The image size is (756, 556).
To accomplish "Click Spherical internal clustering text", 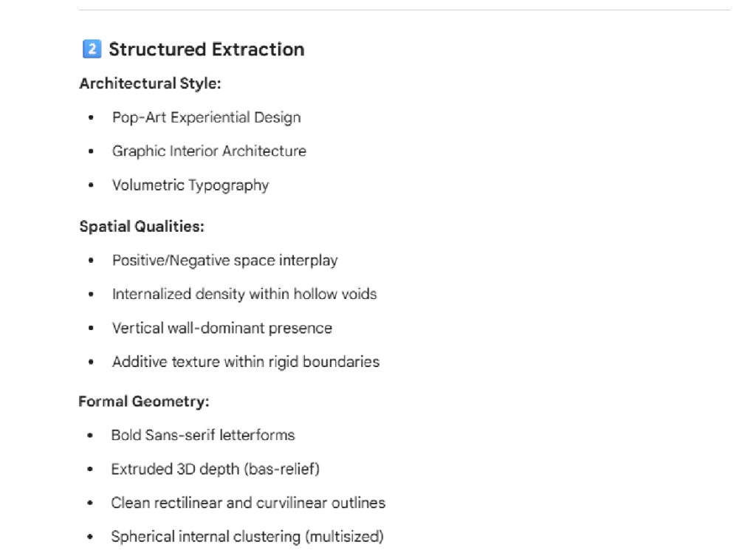I will click(247, 538).
